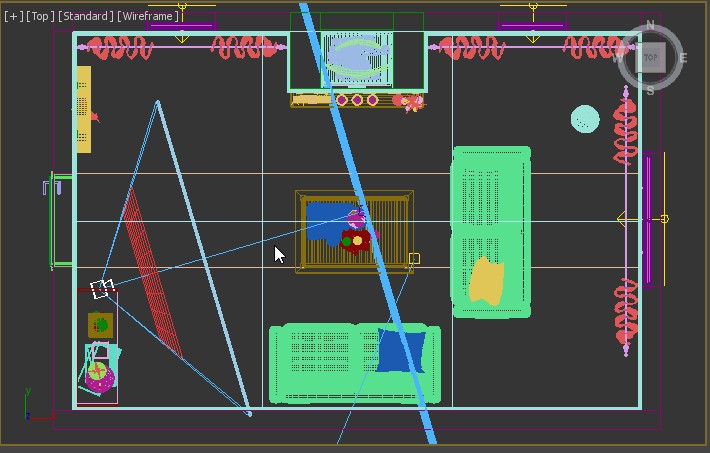Select the yellow light gizmo by right wall
710x453 pixels.
tap(663, 218)
